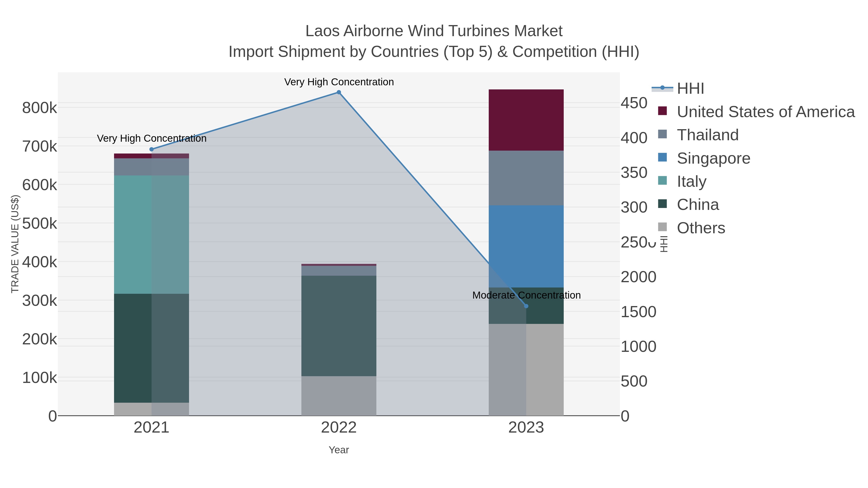The image size is (868, 488).
Task: Click the 2021 China bar segment
Action: tap(151, 348)
